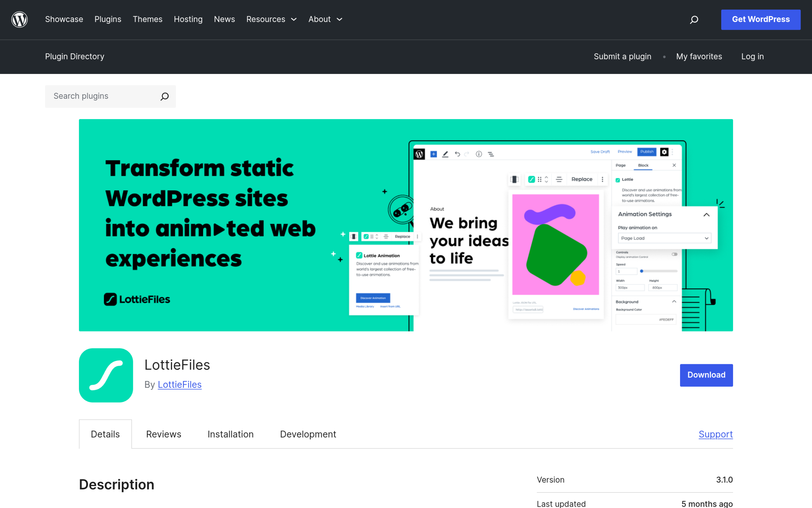Open My favorites link
The width and height of the screenshot is (812, 508).
[x=699, y=57]
